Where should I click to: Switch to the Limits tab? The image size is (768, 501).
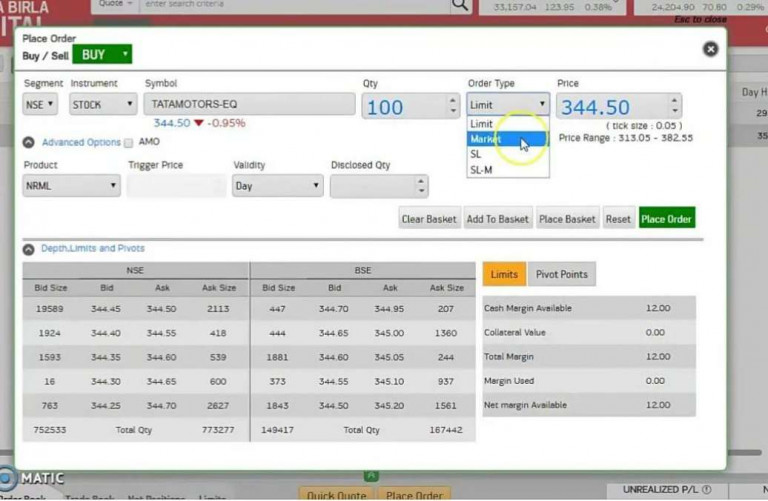click(504, 274)
